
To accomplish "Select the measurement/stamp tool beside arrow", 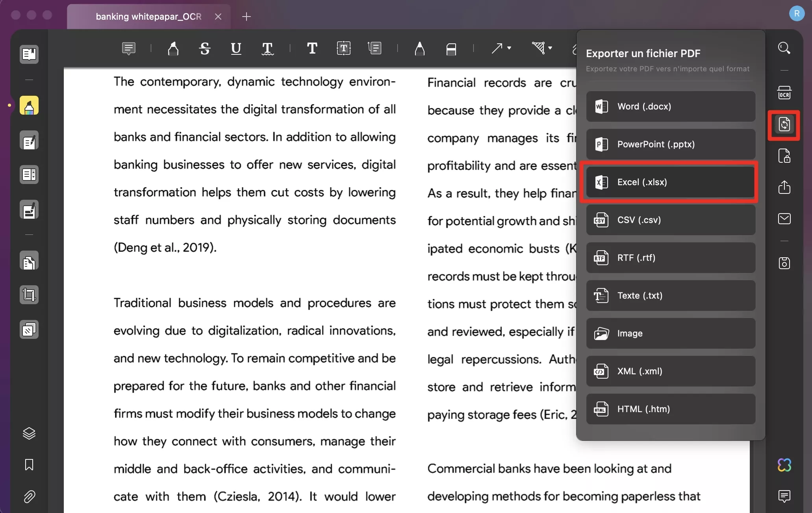I will click(x=538, y=48).
